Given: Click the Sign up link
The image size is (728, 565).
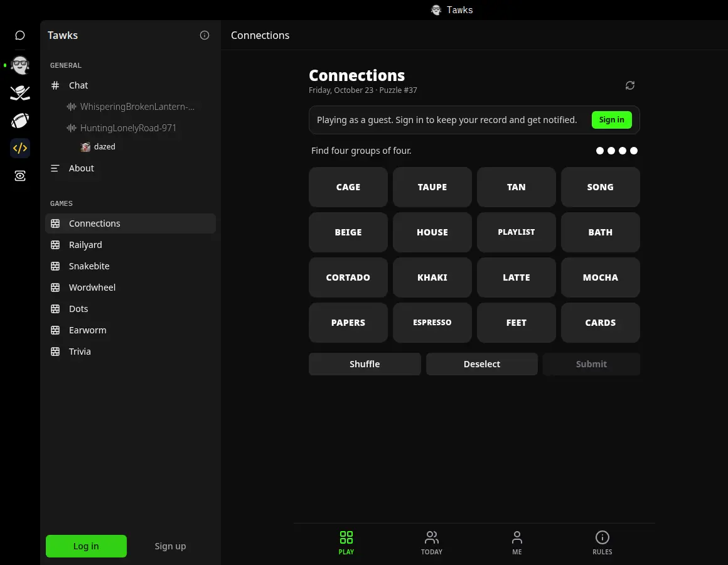Looking at the screenshot, I should pyautogui.click(x=171, y=546).
